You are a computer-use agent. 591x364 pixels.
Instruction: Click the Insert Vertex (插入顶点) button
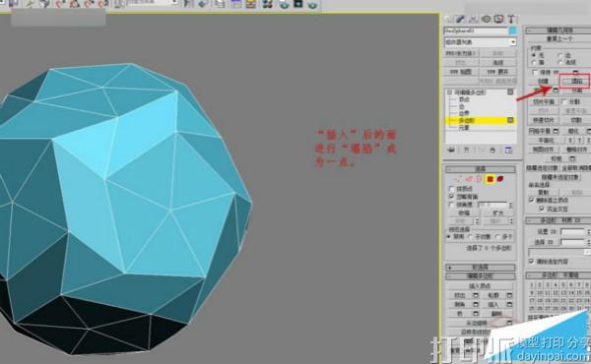(480, 285)
